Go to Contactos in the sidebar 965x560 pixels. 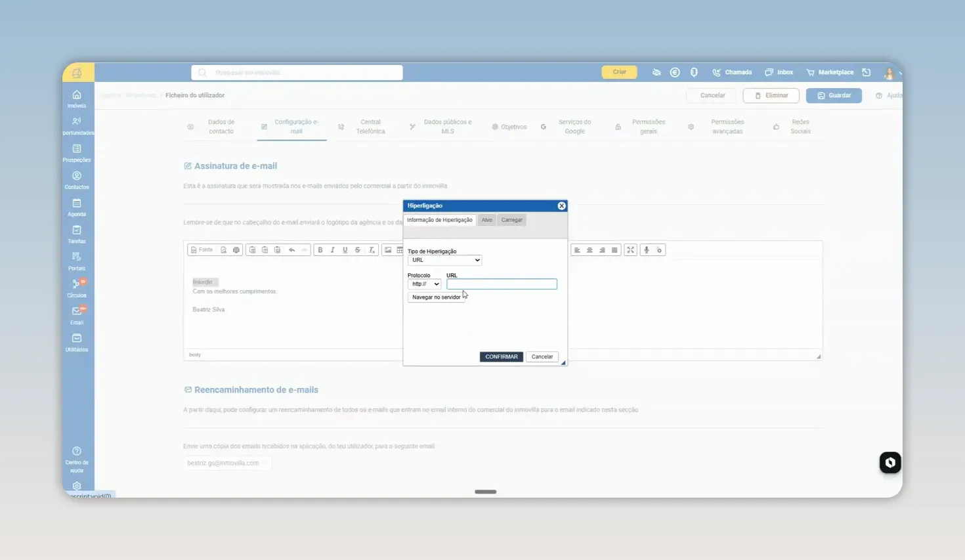(77, 180)
